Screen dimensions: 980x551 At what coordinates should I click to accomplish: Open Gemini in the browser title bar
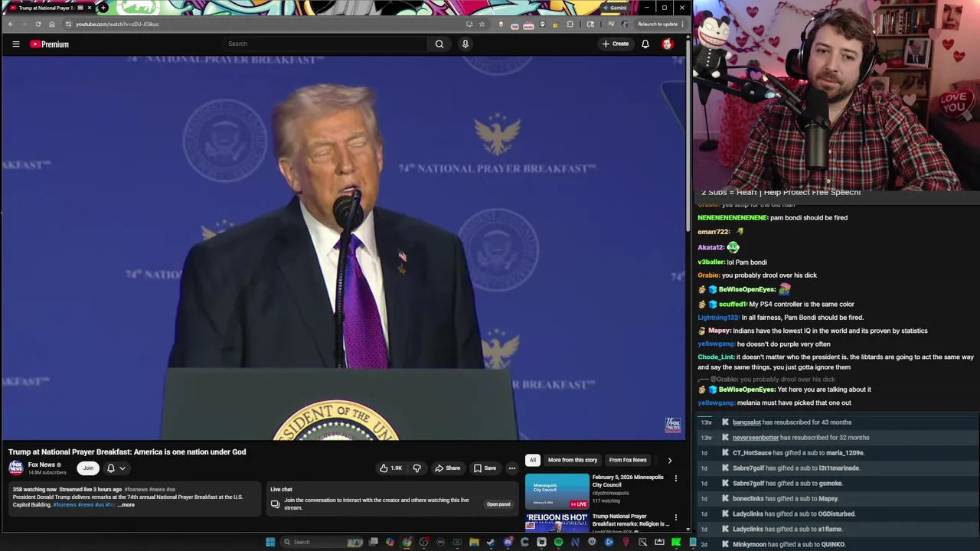[614, 8]
